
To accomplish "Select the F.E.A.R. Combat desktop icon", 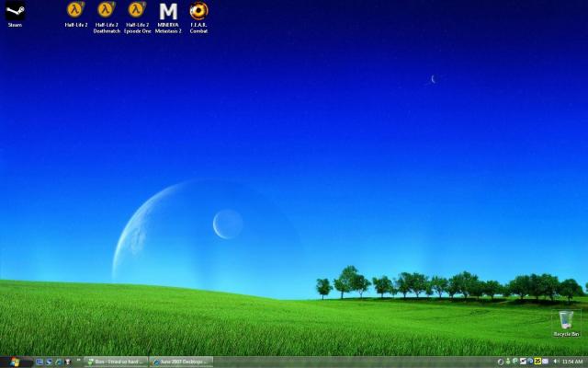I will 198,17.
